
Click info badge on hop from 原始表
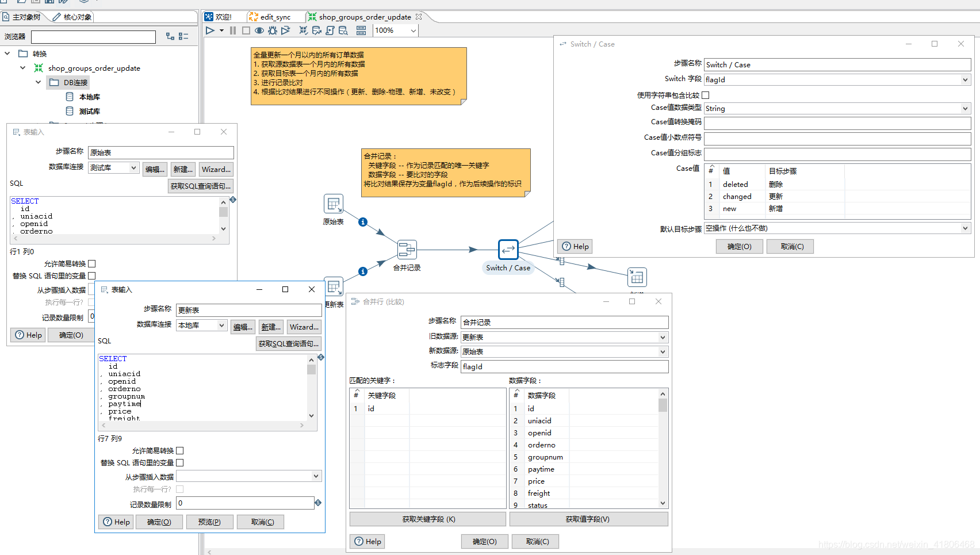(x=363, y=222)
